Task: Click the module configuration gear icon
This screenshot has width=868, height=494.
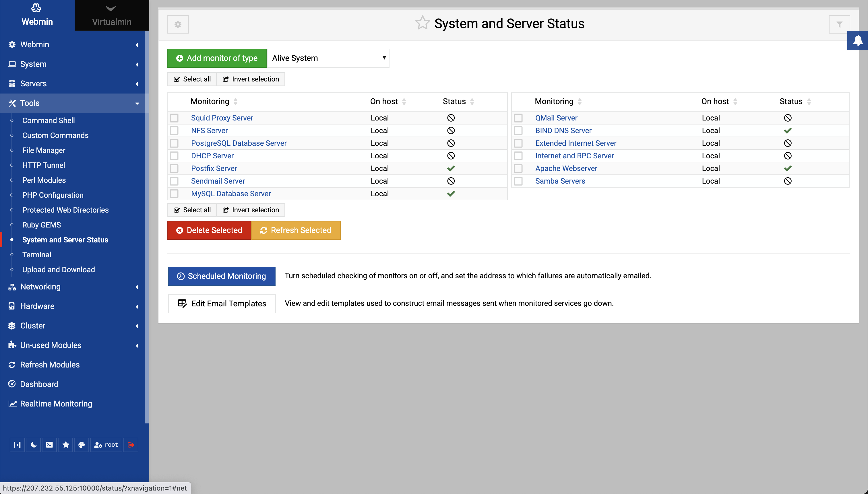Action: pos(178,24)
